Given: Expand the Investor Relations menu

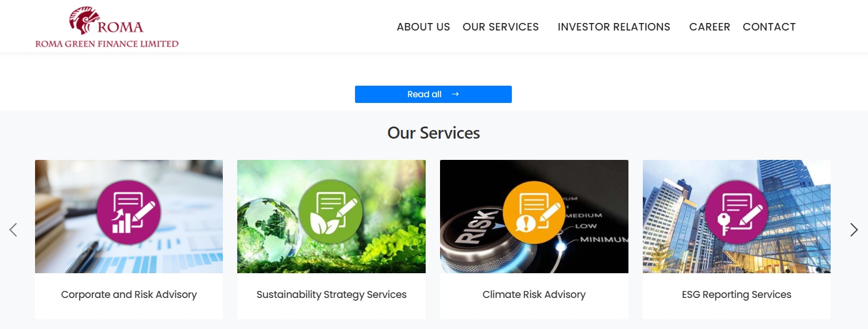Looking at the screenshot, I should coord(614,27).
